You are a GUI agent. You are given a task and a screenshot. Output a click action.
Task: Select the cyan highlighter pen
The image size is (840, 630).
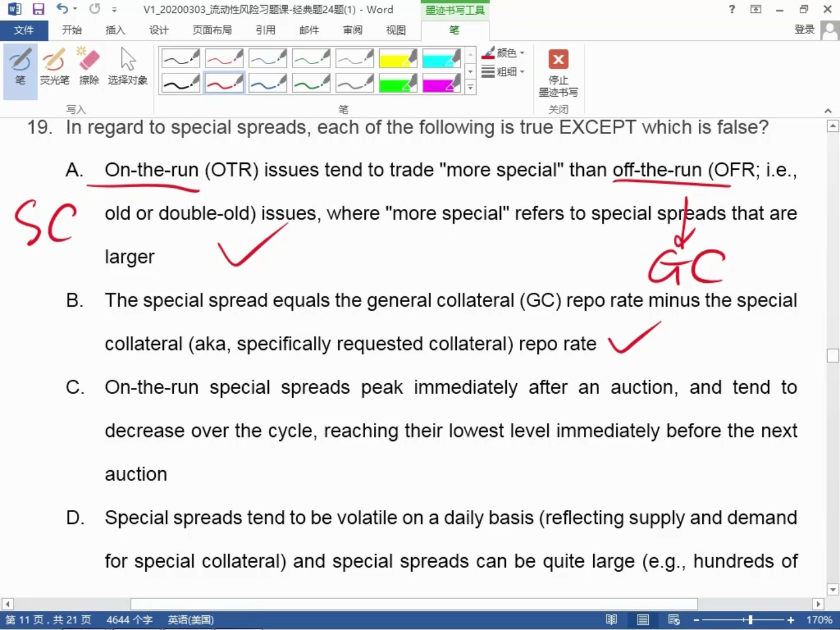442,58
